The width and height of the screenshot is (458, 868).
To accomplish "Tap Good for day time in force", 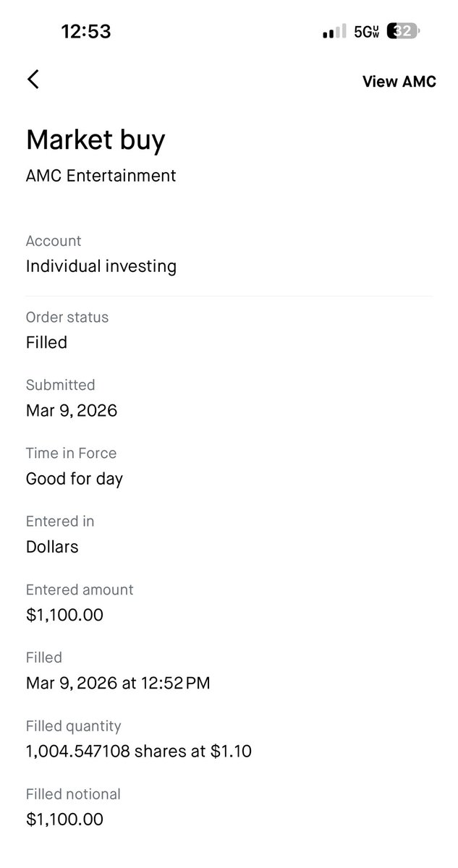I will 74,479.
